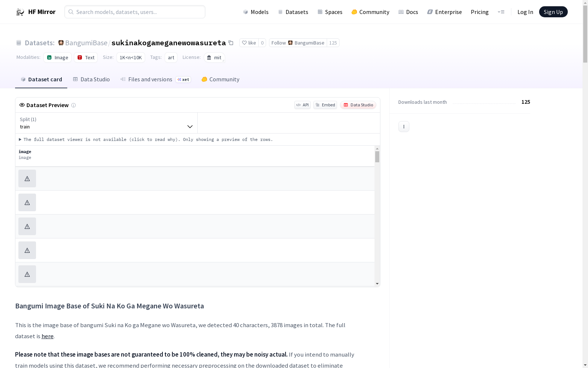Screen dimensions: 588x368
Task: Open the Files and versions tab
Action: 155,79
